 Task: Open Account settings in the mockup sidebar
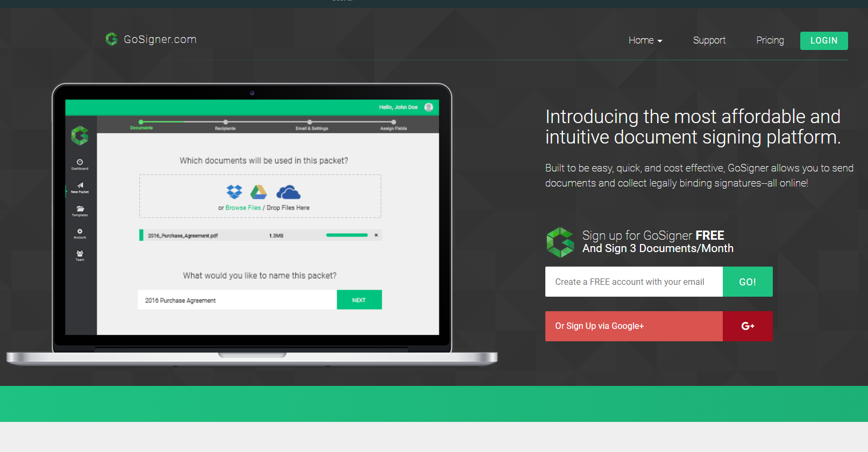tap(80, 233)
